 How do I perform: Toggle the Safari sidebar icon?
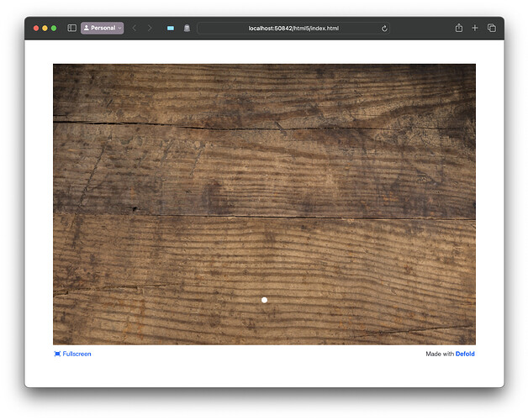click(71, 28)
